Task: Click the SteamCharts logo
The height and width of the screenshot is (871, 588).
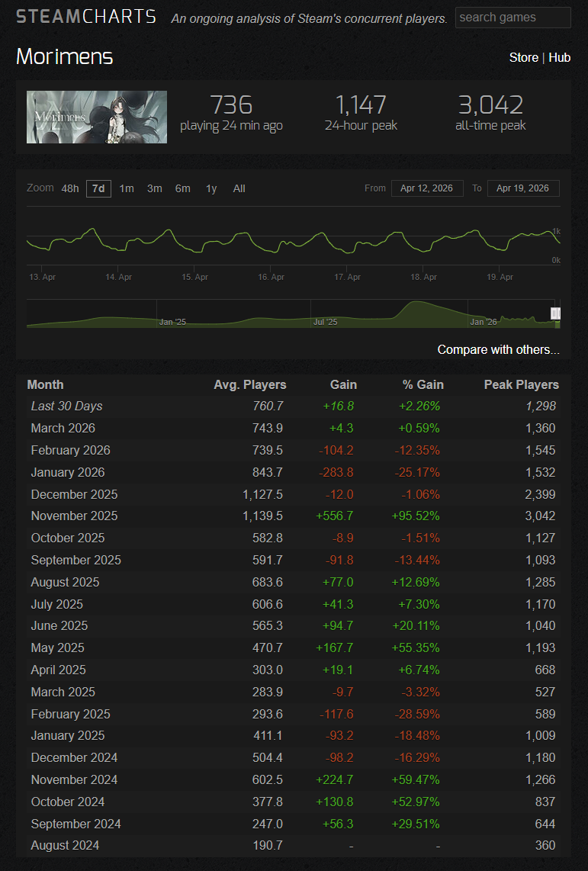Action: (x=86, y=17)
